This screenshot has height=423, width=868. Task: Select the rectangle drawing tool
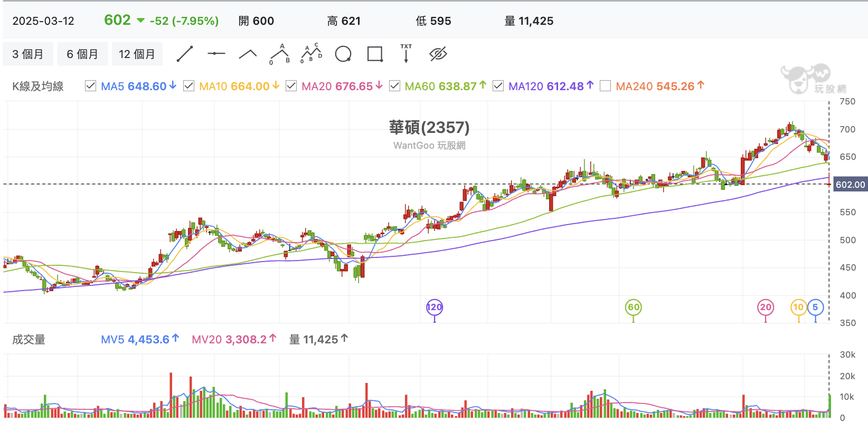pos(375,54)
